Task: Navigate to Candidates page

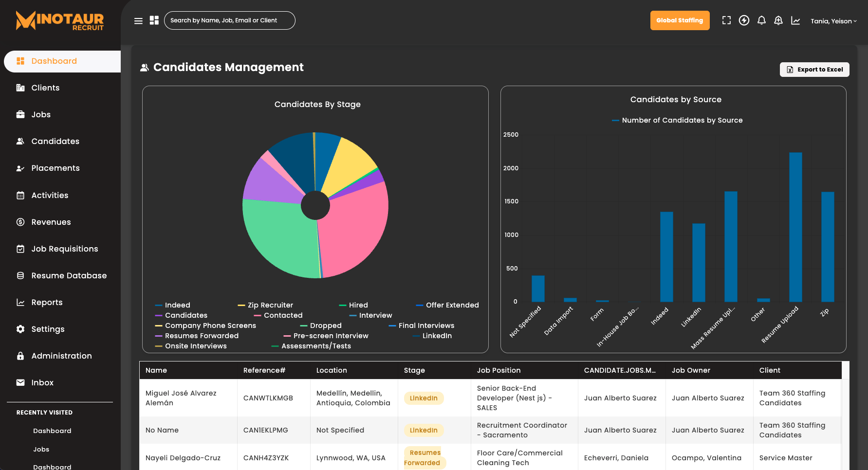Action: pos(55,141)
